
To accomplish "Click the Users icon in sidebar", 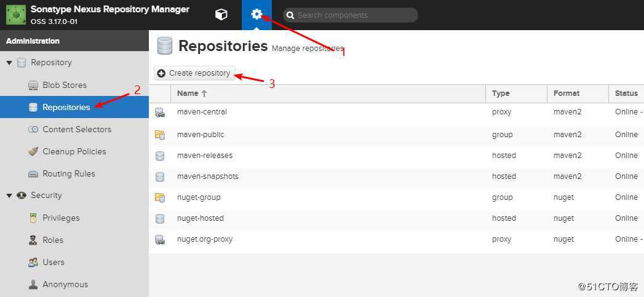I will (x=33, y=263).
